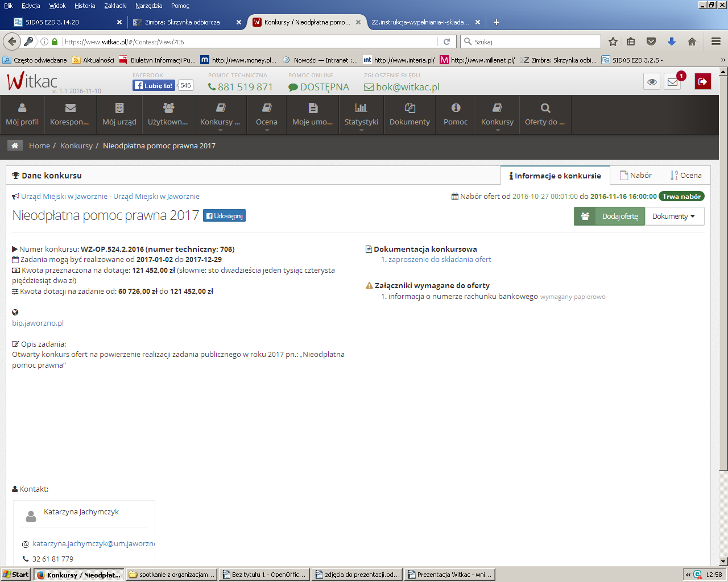This screenshot has width=728, height=582.
Task: Click the red logout icon
Action: [703, 82]
